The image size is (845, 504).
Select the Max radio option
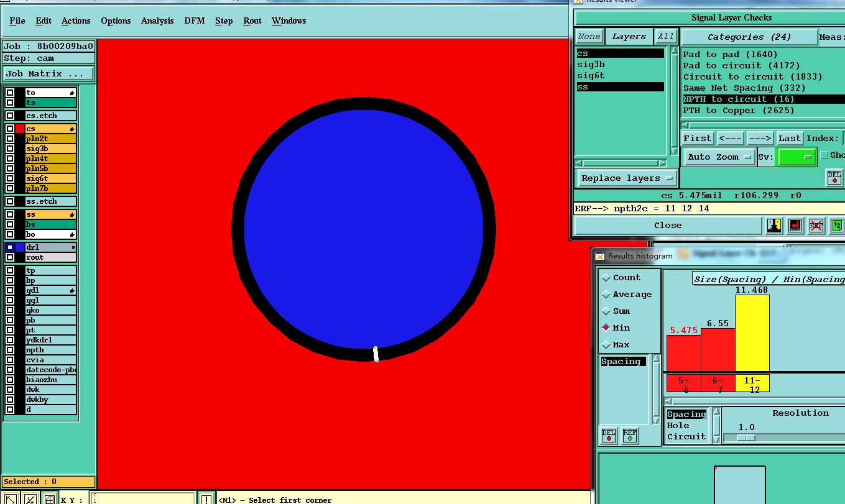606,344
